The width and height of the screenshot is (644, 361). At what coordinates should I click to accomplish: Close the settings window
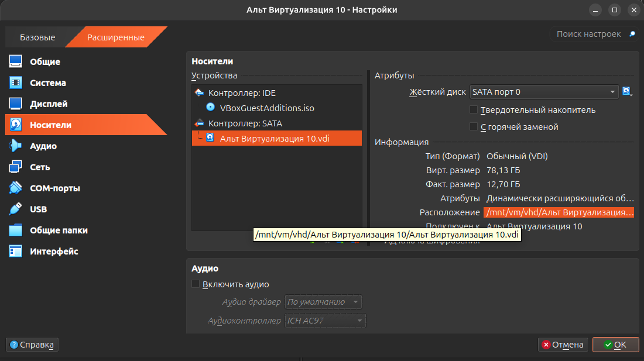tap(633, 11)
